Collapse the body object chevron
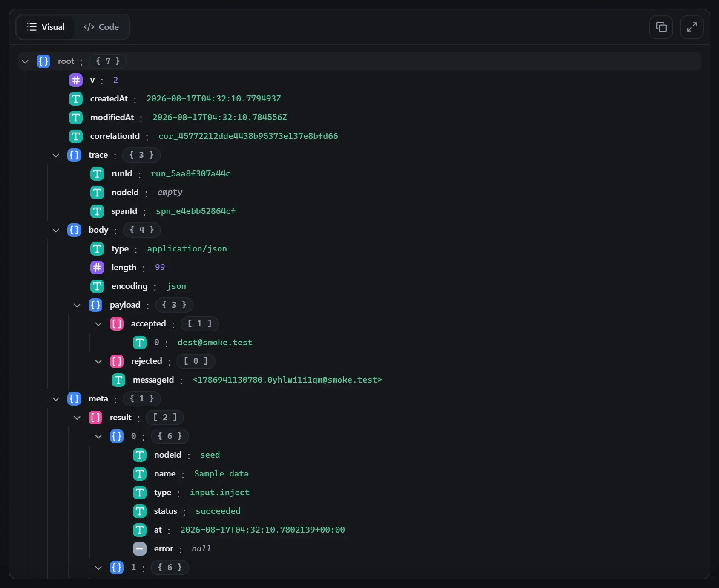 point(56,230)
